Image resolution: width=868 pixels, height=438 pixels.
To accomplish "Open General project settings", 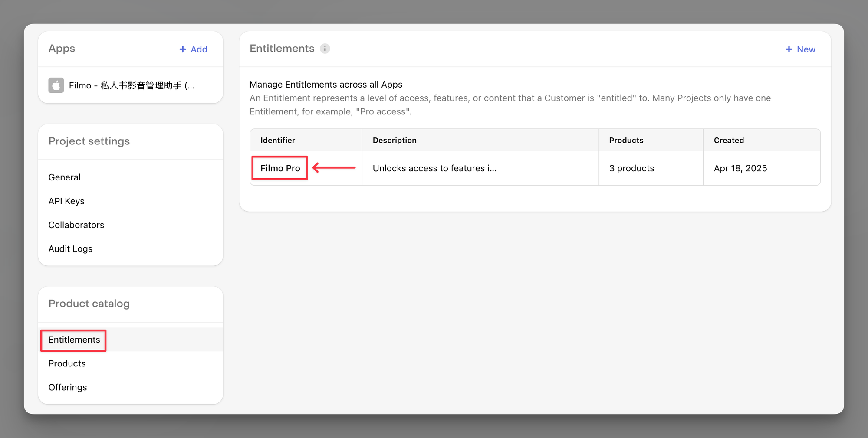I will coord(65,177).
